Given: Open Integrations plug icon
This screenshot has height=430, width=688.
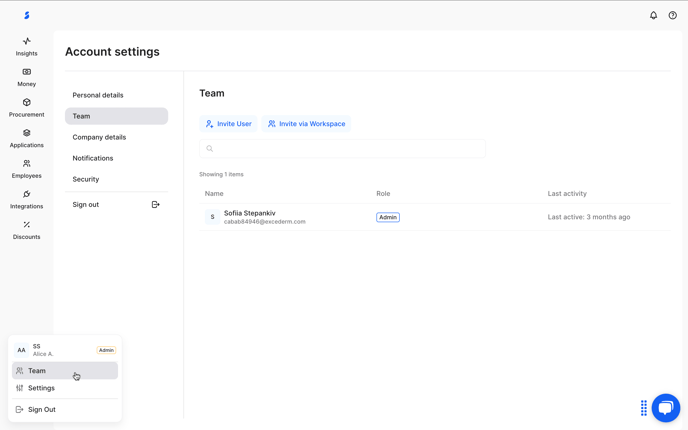Looking at the screenshot, I should 26,194.
